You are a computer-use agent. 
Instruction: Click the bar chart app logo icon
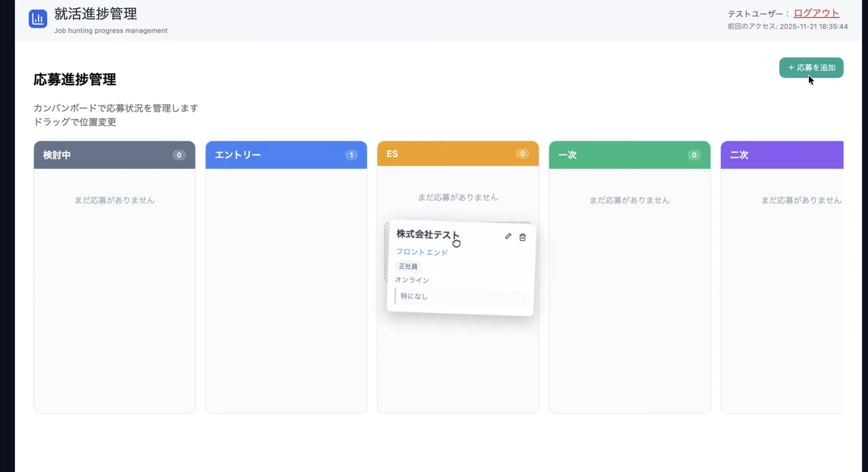pyautogui.click(x=38, y=19)
